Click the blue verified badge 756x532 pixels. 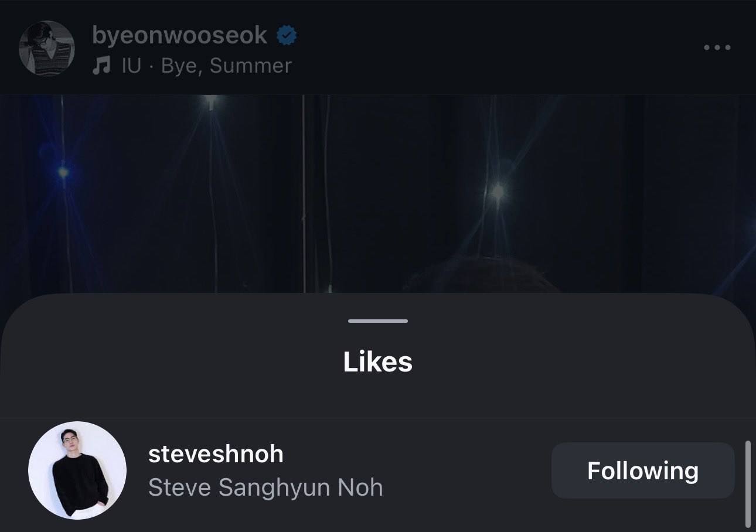[x=287, y=36]
